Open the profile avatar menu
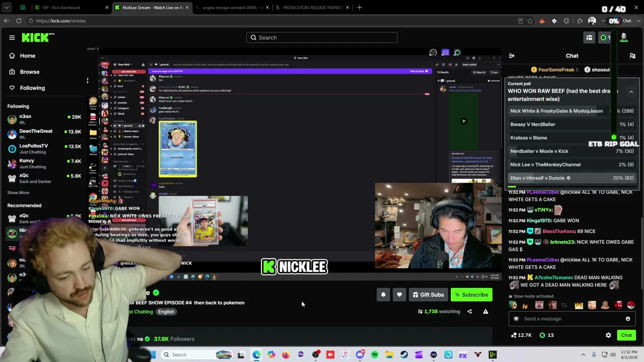The image size is (644, 362). click(624, 37)
